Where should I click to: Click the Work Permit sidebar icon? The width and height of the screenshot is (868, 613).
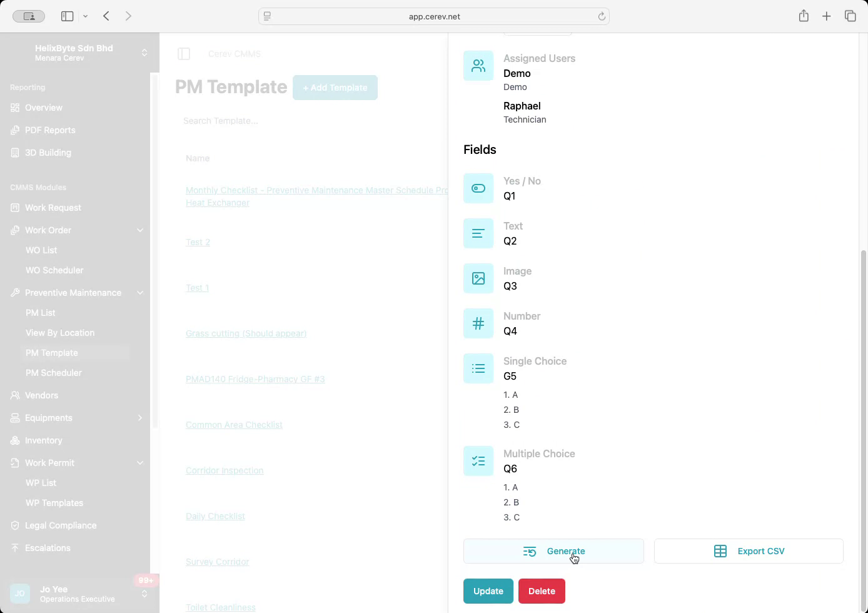tap(15, 463)
